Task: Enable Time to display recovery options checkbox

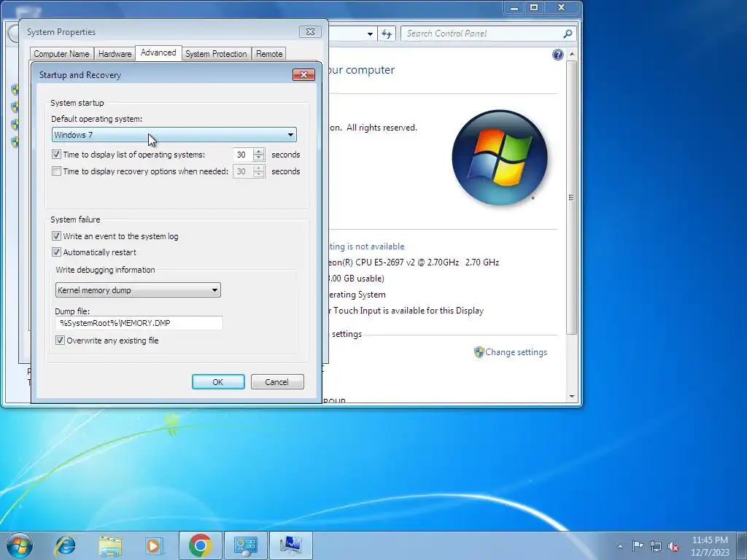Action: (57, 171)
